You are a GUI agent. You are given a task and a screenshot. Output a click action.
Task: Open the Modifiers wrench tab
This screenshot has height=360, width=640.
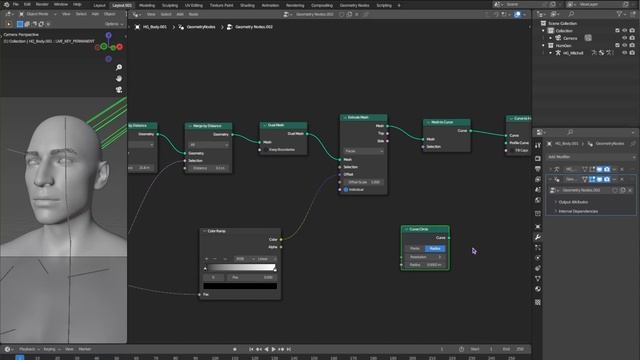(x=538, y=237)
